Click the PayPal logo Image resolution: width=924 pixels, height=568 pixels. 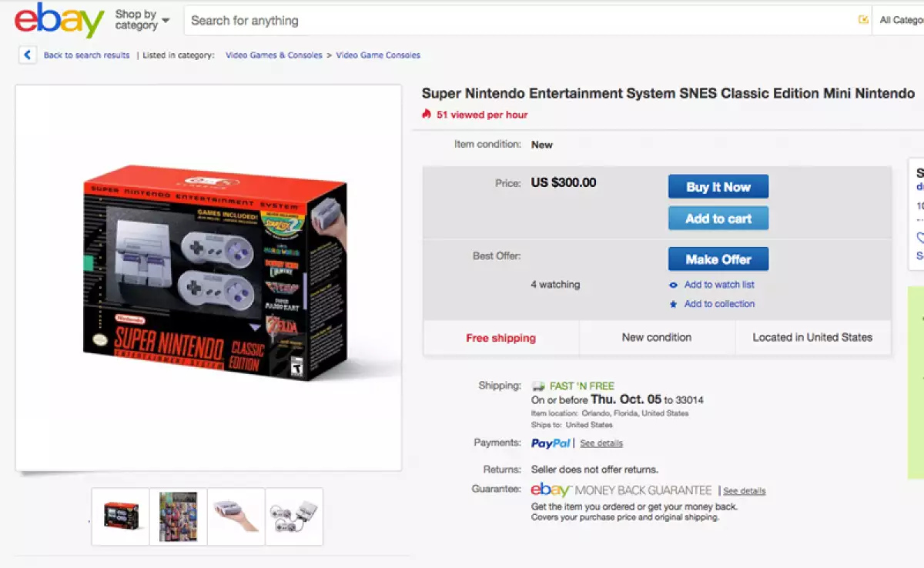click(551, 443)
